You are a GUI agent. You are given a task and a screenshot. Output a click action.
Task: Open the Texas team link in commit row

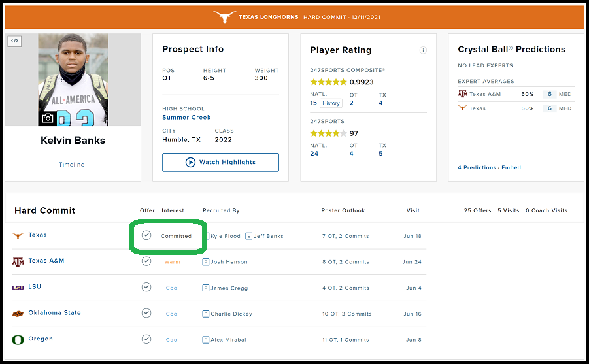click(x=37, y=235)
